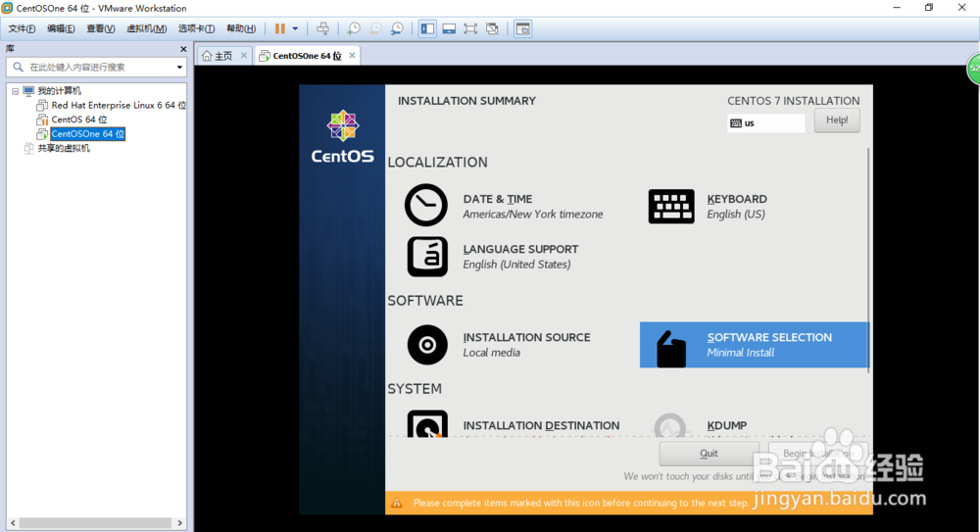This screenshot has width=980, height=532.
Task: Click the Quit button
Action: click(709, 454)
